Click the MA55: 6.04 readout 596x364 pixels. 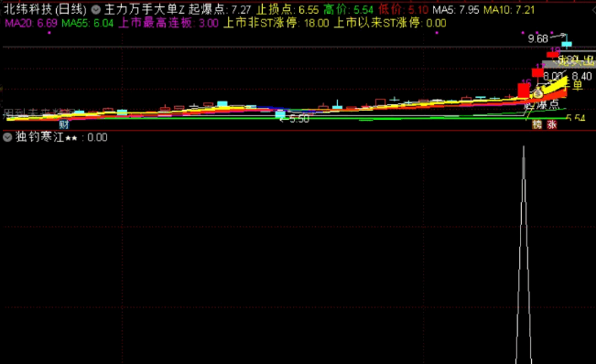click(87, 23)
